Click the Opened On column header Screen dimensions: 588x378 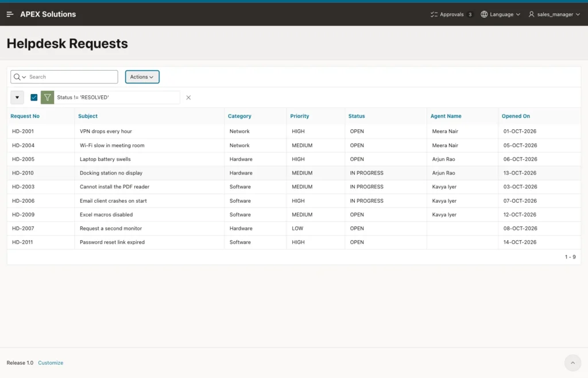(516, 116)
